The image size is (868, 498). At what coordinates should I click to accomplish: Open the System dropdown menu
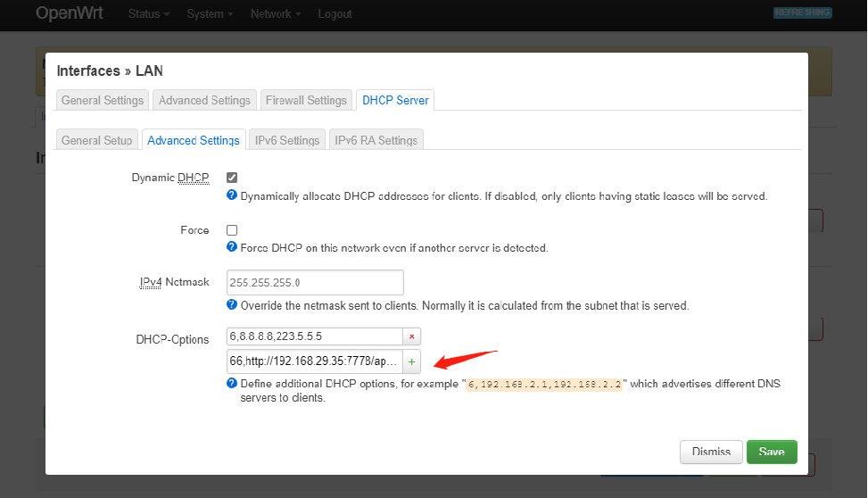pyautogui.click(x=210, y=14)
